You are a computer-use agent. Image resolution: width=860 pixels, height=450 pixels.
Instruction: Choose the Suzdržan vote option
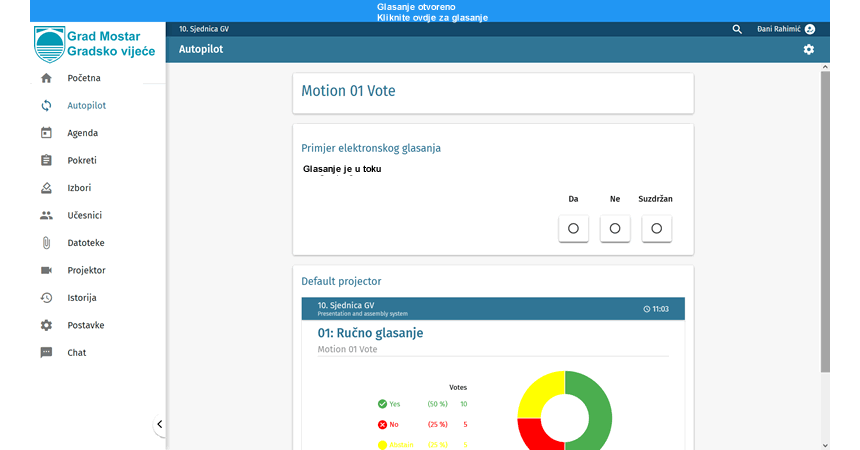656,229
